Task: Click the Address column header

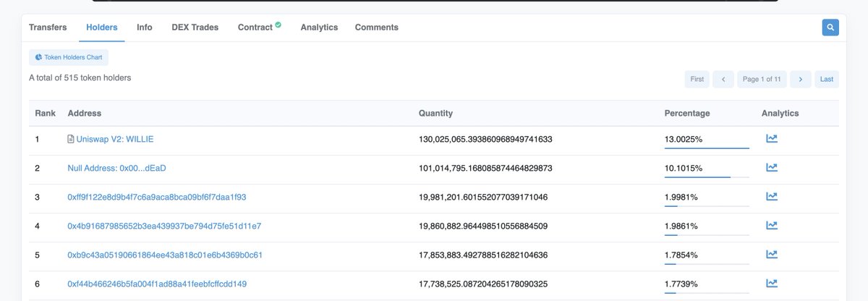Action: [85, 114]
